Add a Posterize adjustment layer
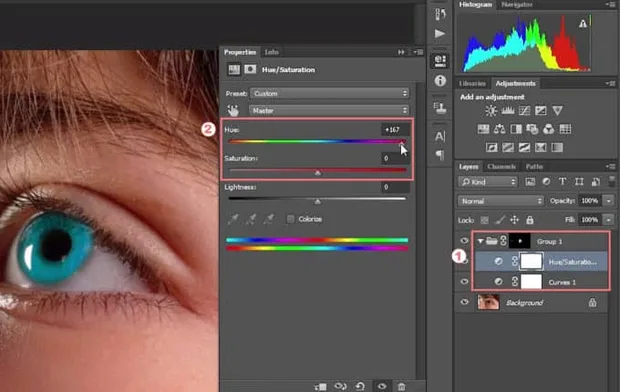 508,148
